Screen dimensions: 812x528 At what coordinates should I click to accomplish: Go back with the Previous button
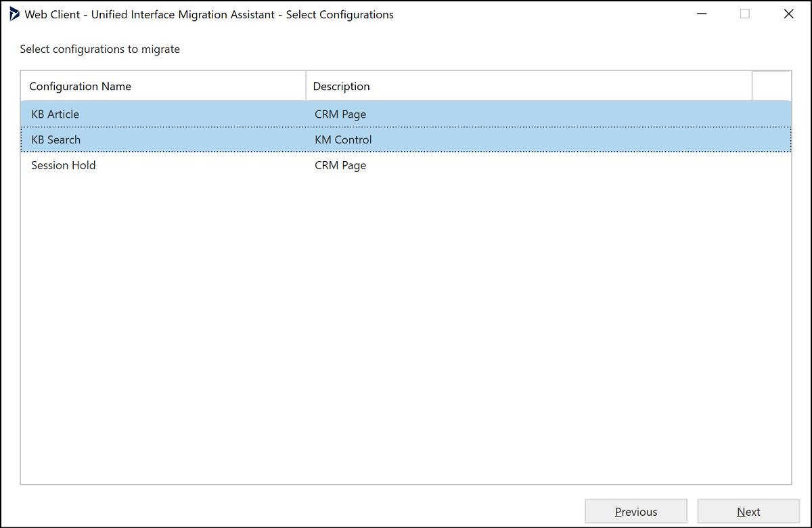(636, 512)
